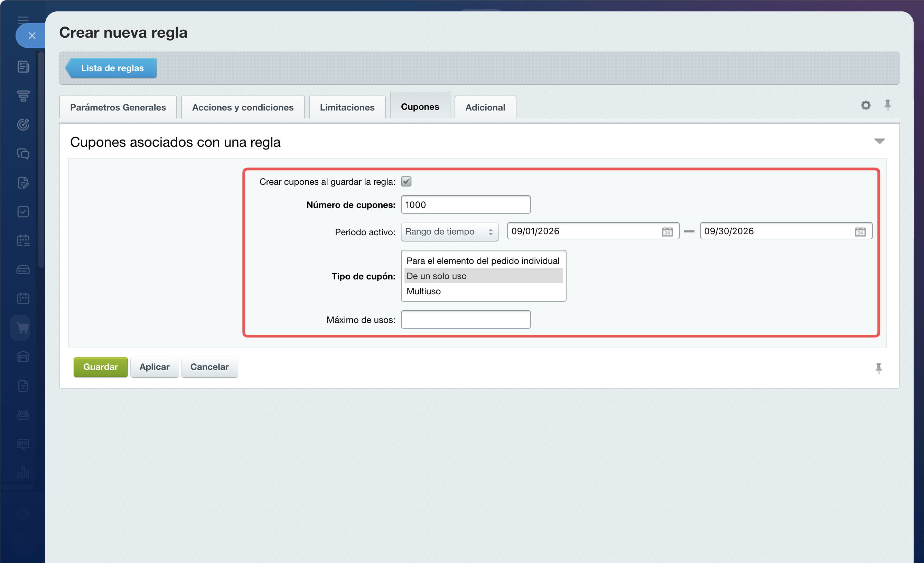Click the pin icon beside the tabs

click(x=888, y=105)
